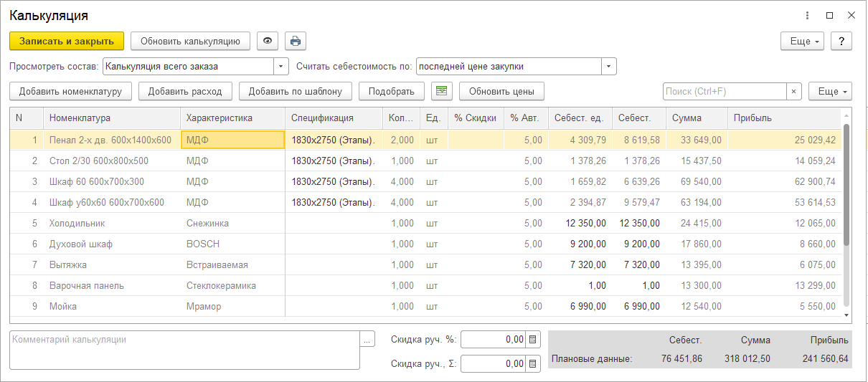Click 'Добавить номенклатуру' button

(x=70, y=91)
